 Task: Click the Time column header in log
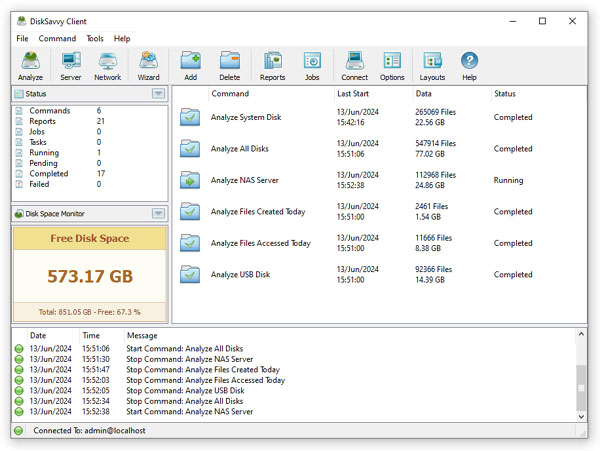(x=91, y=335)
